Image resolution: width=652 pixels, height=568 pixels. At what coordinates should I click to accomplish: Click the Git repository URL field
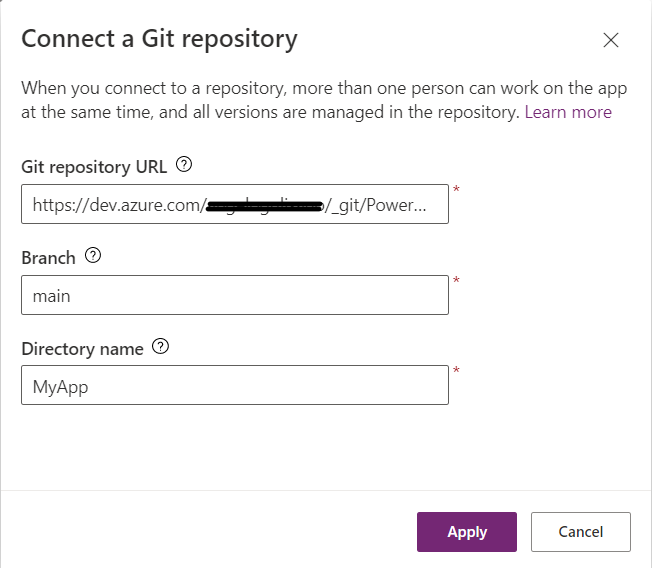tap(235, 204)
